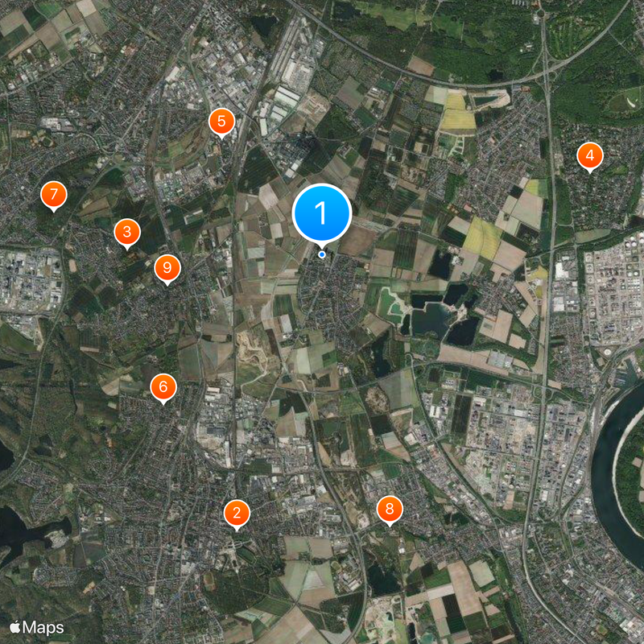Screen dimensions: 644x644
Task: Open the Apple Maps logo link
Action: coord(36,628)
